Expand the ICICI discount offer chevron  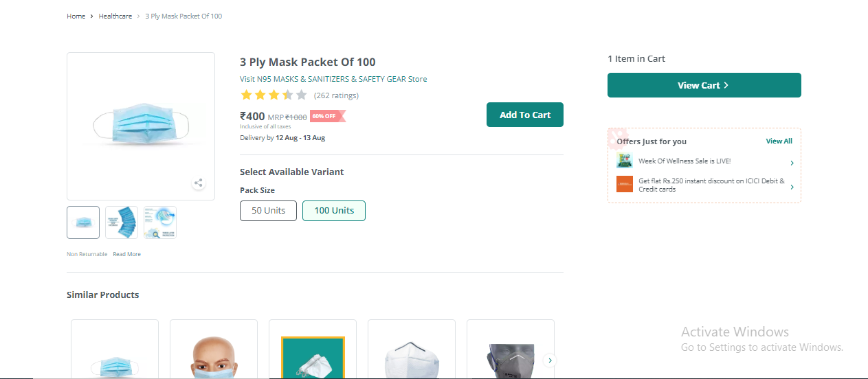pos(792,187)
